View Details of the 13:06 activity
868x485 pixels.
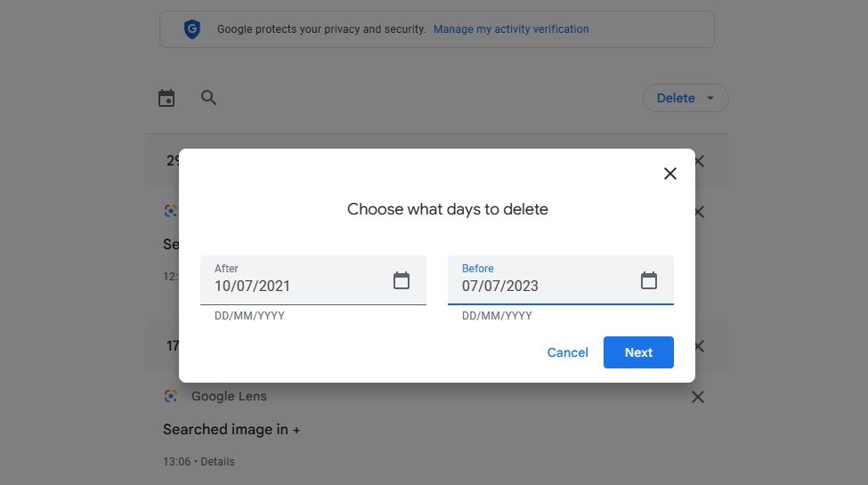point(218,462)
